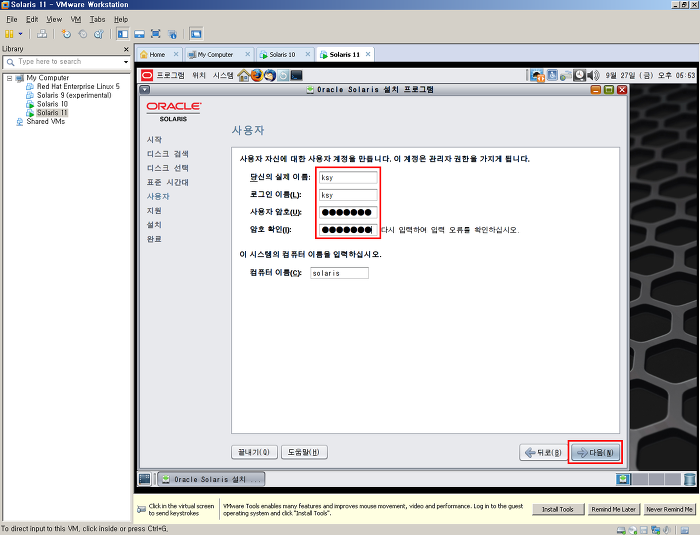The height and width of the screenshot is (535, 700).
Task: Select Red Hat Enterprise Linux 5 VM
Action: [78, 86]
